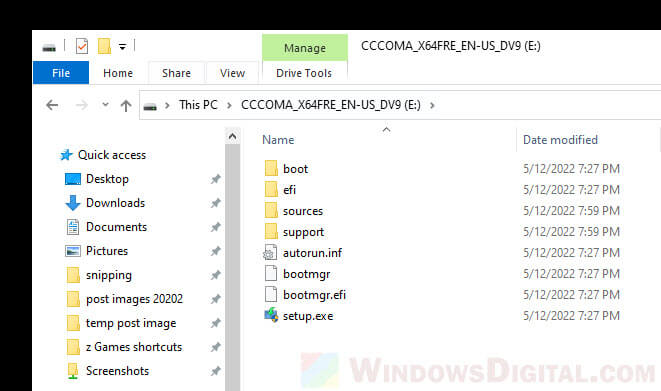
Task: Click the pin icon beside Pictures
Action: 215,251
